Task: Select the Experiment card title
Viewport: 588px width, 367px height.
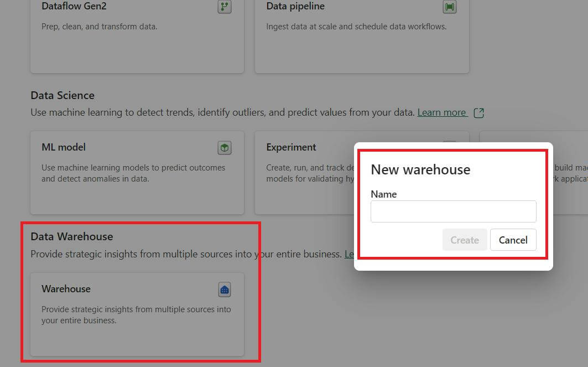Action: [x=291, y=147]
